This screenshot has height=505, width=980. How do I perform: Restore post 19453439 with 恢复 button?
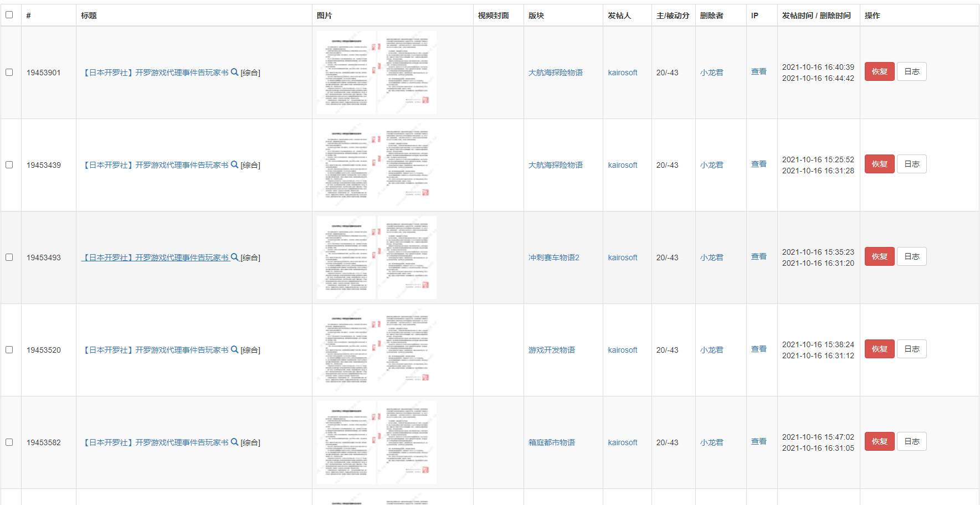pos(880,164)
